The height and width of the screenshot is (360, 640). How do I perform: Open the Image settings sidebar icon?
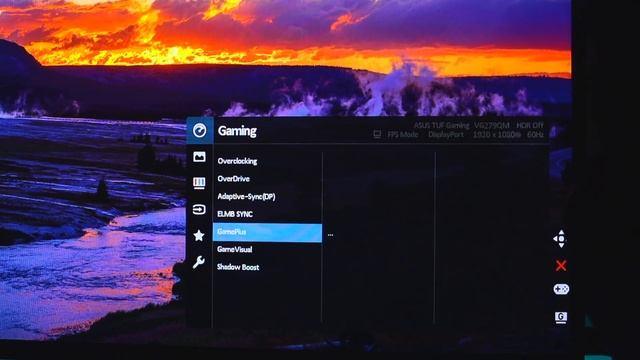(199, 157)
